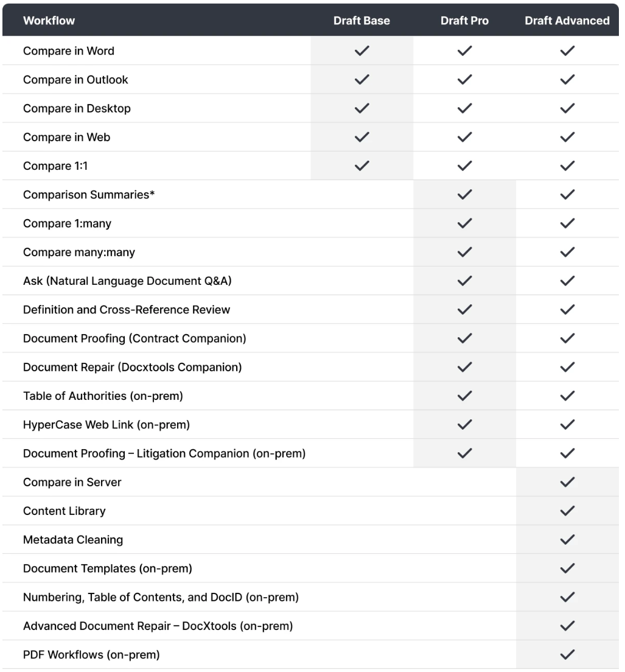This screenshot has width=625, height=672.
Task: Select the Draft Advanced column header
Action: [x=567, y=21]
